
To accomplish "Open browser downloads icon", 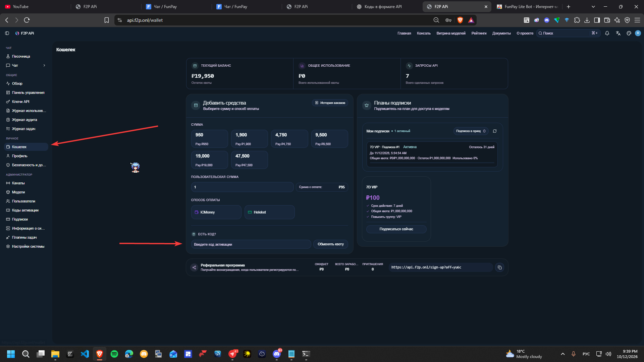I will click(x=587, y=20).
